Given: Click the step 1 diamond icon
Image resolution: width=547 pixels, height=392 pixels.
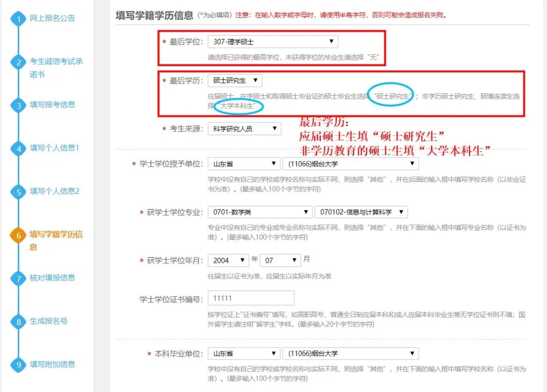Looking at the screenshot, I should click(19, 20).
